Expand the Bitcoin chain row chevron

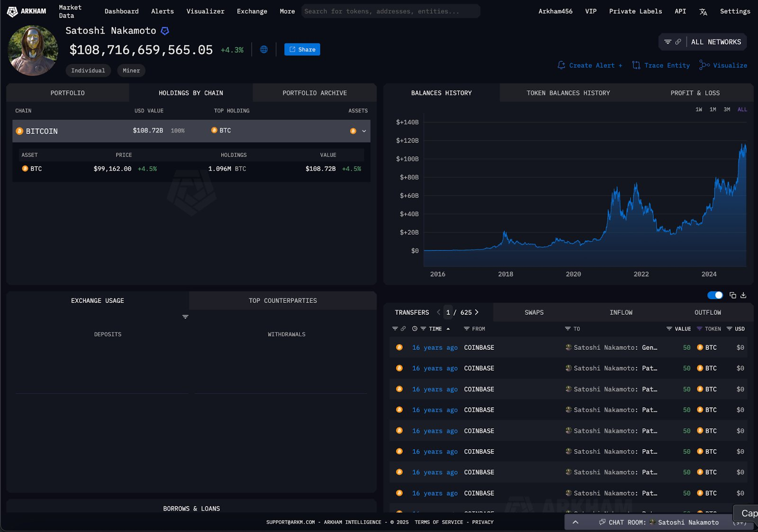coord(364,131)
